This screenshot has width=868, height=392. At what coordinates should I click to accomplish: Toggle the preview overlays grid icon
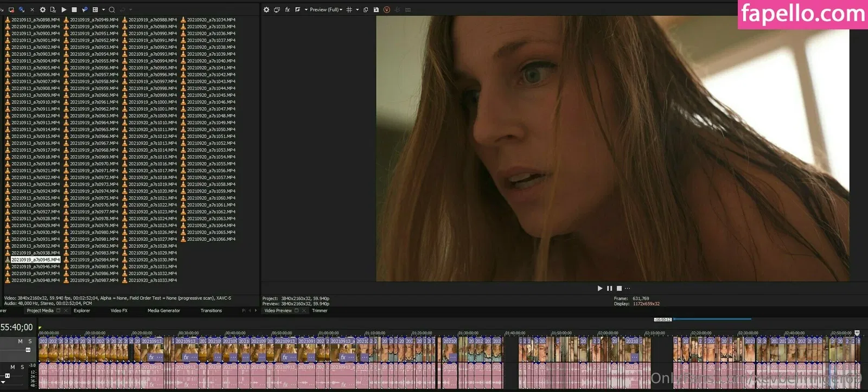click(349, 10)
